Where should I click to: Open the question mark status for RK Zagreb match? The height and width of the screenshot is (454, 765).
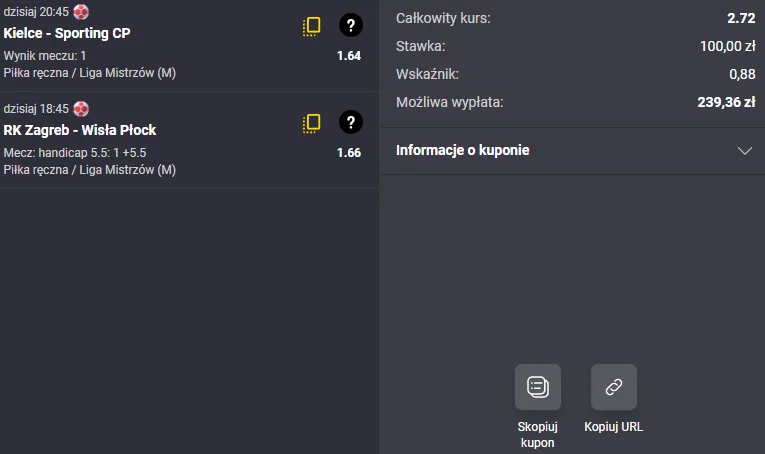click(x=350, y=123)
